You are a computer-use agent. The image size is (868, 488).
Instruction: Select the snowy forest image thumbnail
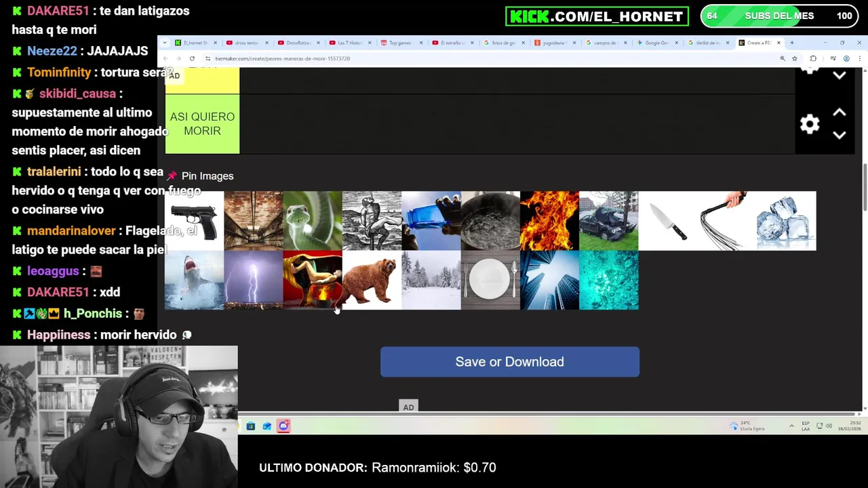431,280
